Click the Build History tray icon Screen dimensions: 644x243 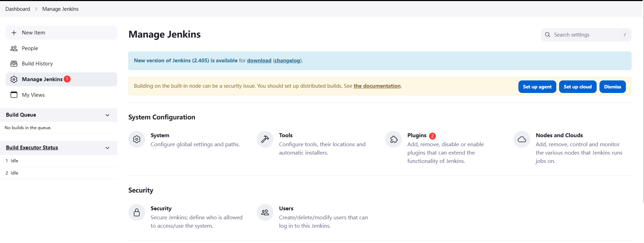(14, 64)
